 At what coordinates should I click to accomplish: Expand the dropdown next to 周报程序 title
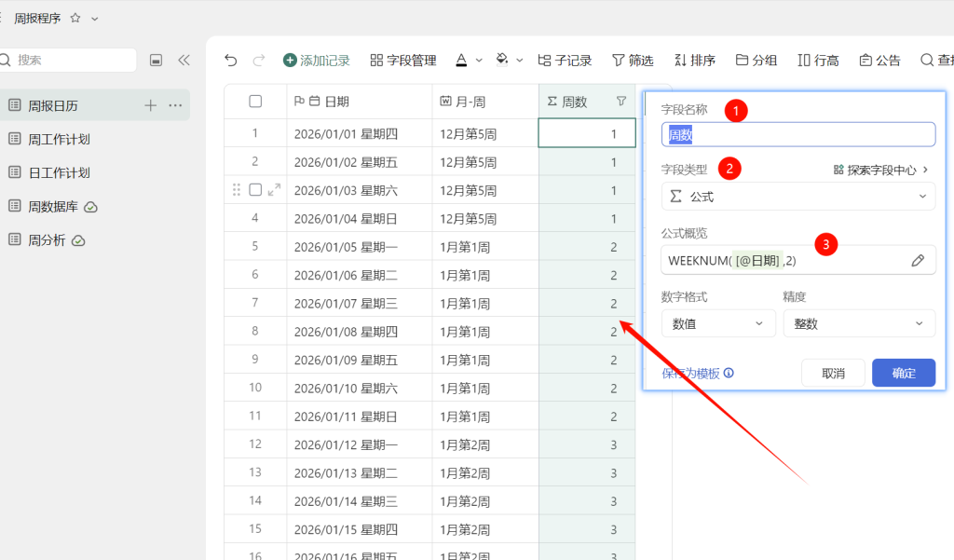click(95, 19)
